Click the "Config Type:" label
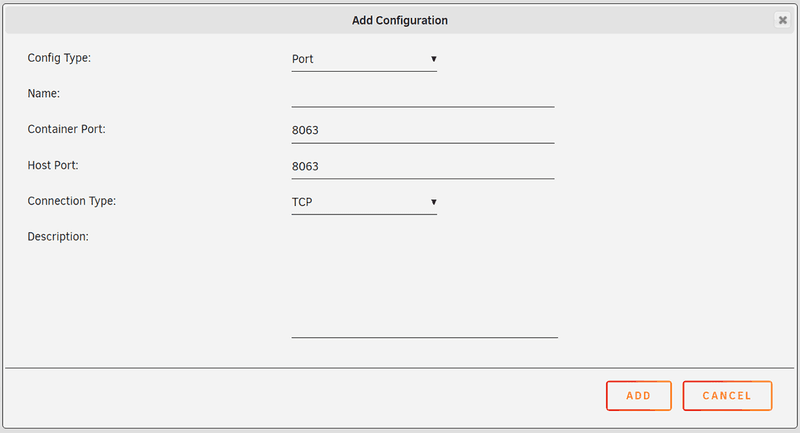Image resolution: width=800 pixels, height=433 pixels. 59,58
